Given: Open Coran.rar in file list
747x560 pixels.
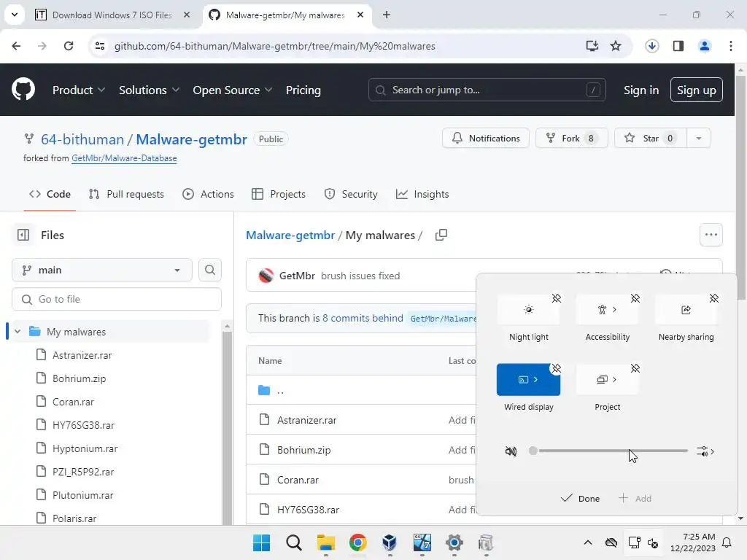Looking at the screenshot, I should (x=298, y=480).
